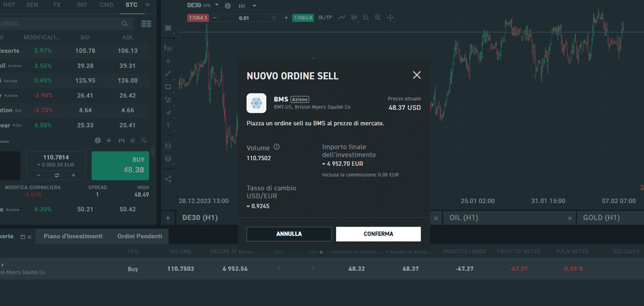This screenshot has width=644, height=306.
Task: Select the text T annotation tool
Action: coord(168,125)
